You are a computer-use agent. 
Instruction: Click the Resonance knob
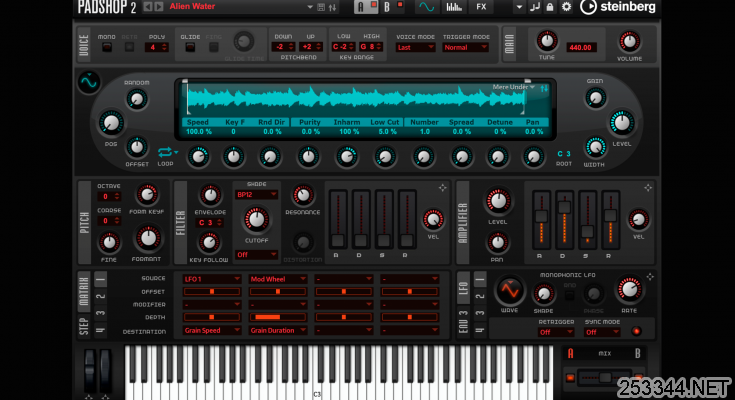[x=303, y=196]
